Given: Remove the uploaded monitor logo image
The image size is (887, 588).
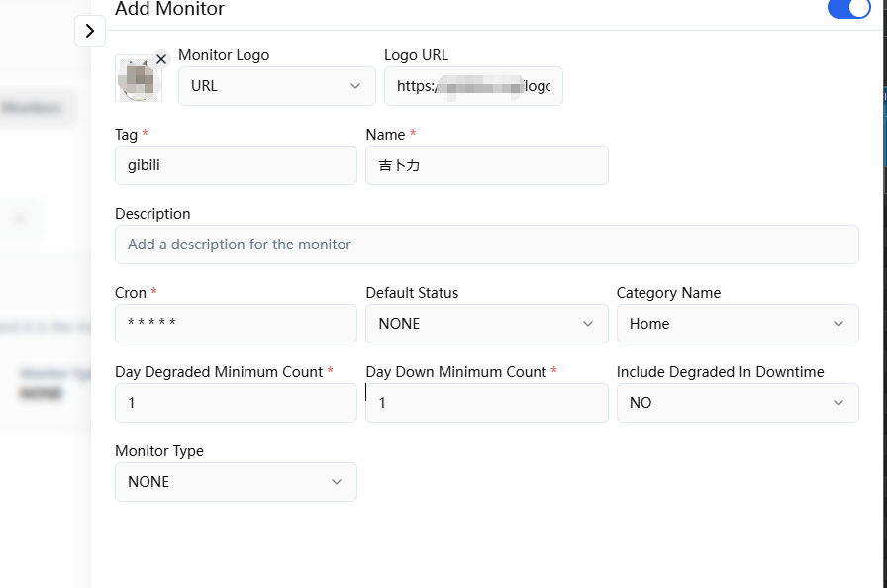Looking at the screenshot, I should (x=161, y=59).
